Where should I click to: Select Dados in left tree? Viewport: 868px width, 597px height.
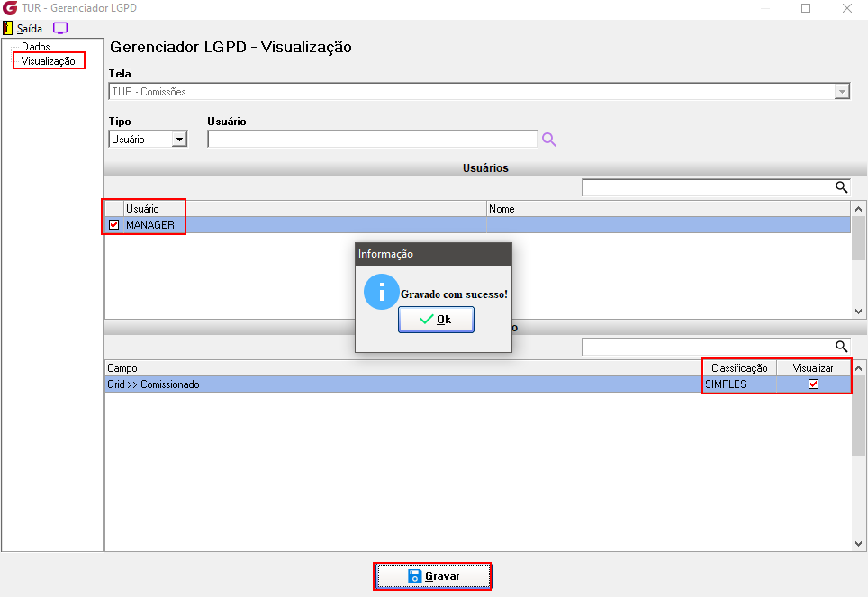pyautogui.click(x=35, y=47)
